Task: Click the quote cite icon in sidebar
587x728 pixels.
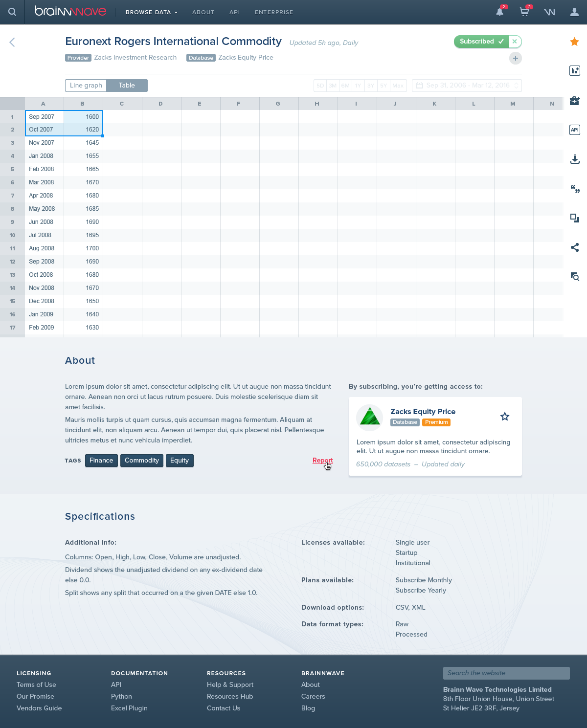Action: pyautogui.click(x=575, y=189)
